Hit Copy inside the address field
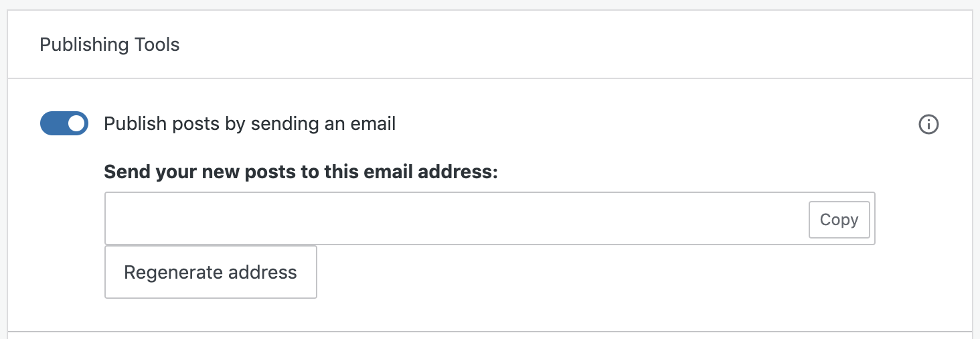 point(839,220)
